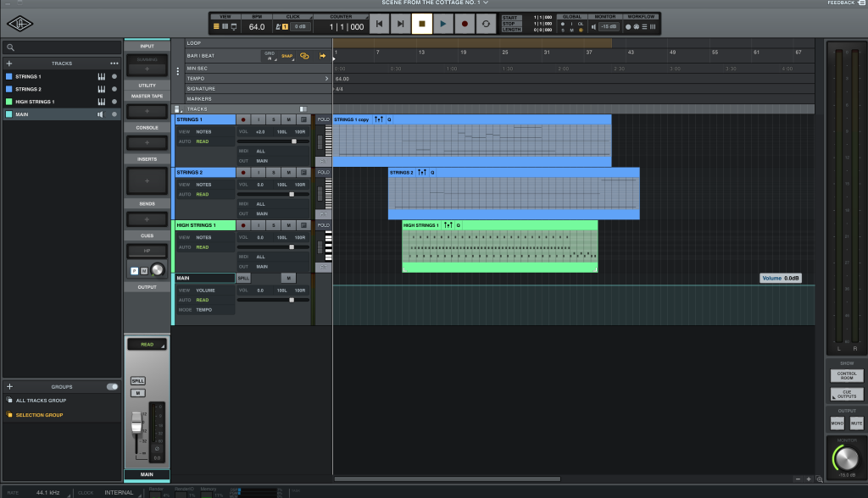Select Selection Group in the Groups list
Screen dimensions: 868x498
click(x=39, y=415)
